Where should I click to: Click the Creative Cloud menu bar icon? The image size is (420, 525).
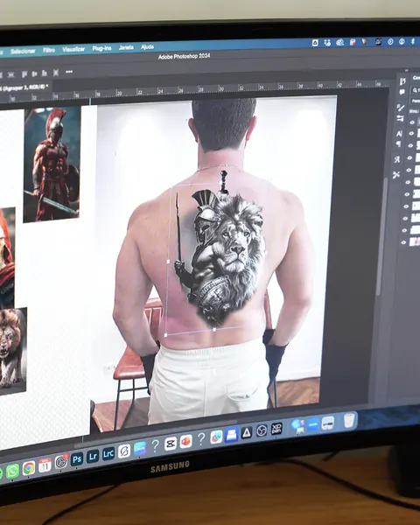tap(340, 42)
